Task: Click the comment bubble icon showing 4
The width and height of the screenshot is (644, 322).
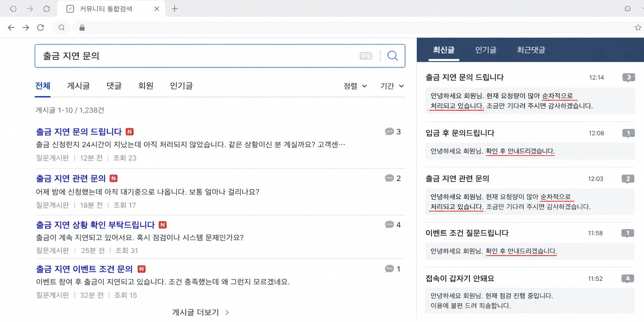Action: (389, 225)
